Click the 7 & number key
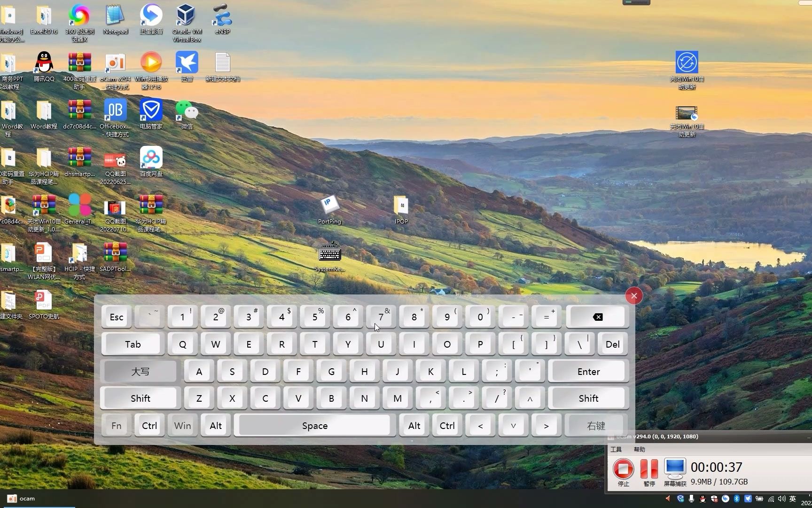 (x=381, y=317)
